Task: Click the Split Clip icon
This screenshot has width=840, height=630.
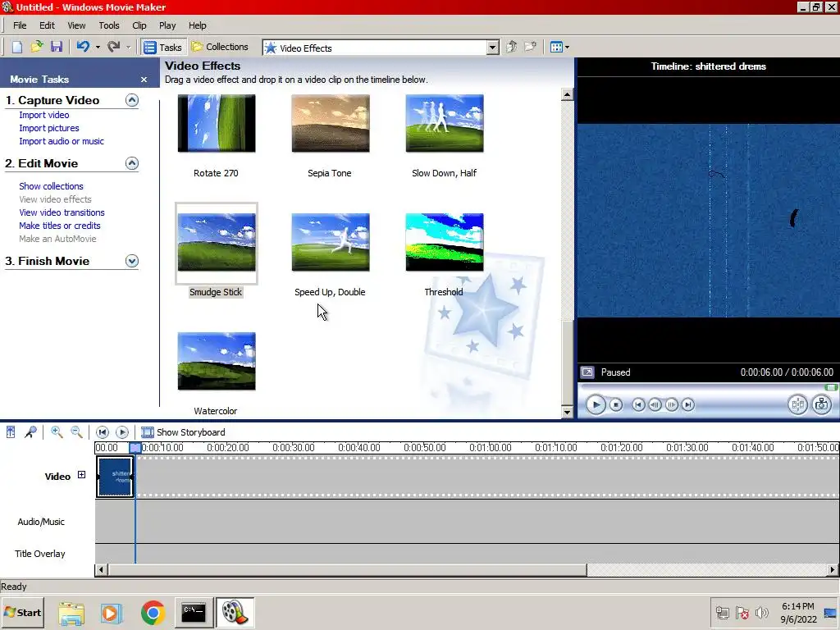Action: tap(797, 404)
